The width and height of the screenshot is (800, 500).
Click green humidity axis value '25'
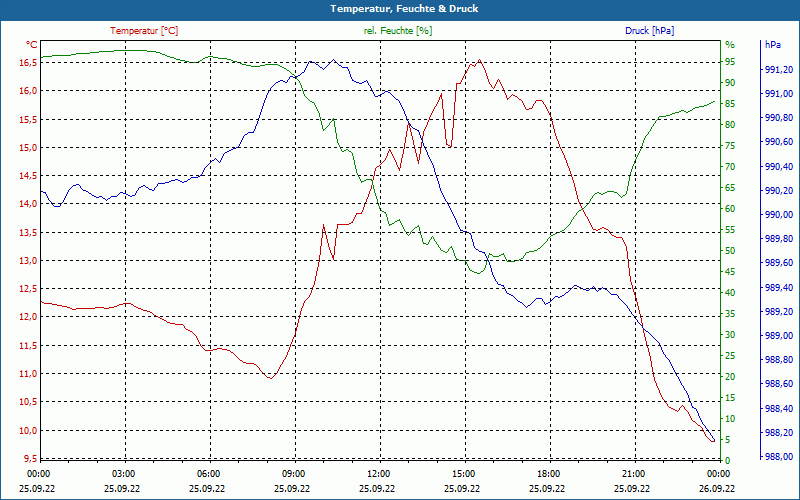tap(730, 356)
